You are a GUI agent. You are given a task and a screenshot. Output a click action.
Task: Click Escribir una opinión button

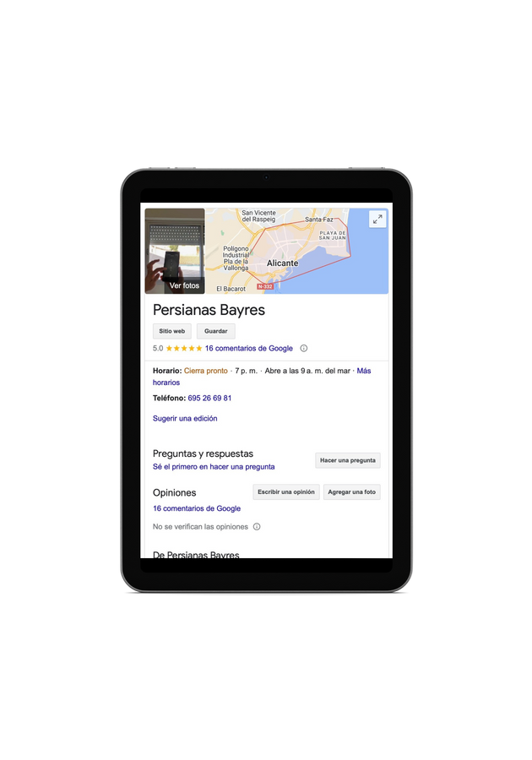tap(286, 492)
